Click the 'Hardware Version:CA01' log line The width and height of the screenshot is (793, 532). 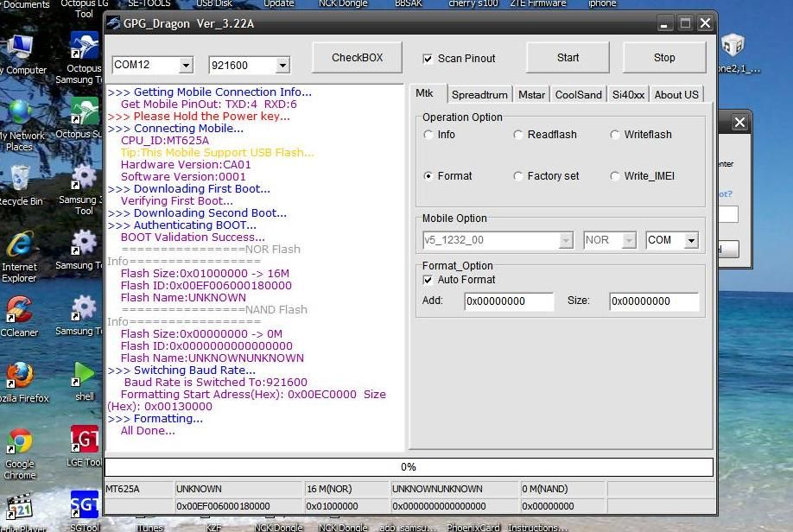[x=186, y=165]
